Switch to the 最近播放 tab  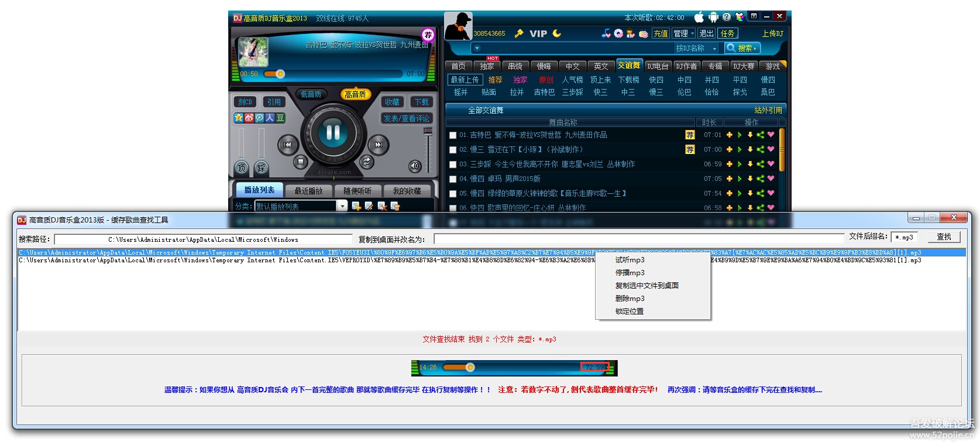pyautogui.click(x=308, y=191)
